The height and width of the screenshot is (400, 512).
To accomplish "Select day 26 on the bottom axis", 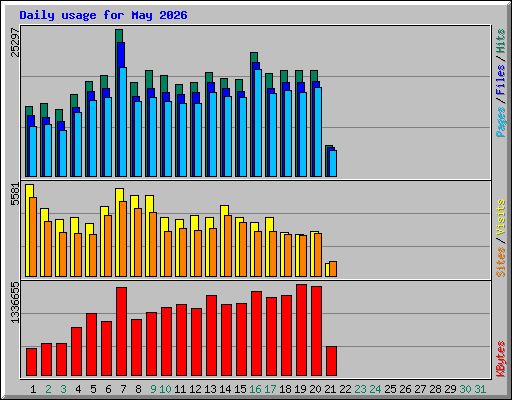I will (x=405, y=389).
